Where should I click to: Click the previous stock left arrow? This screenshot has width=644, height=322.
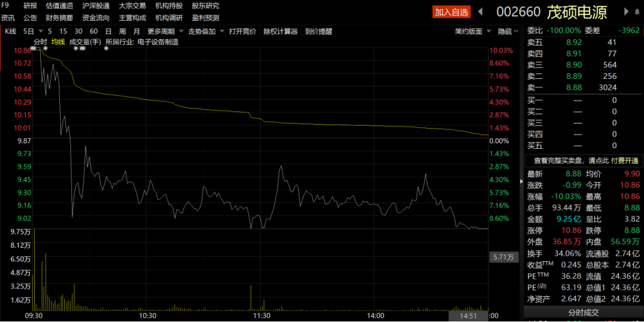(x=480, y=12)
